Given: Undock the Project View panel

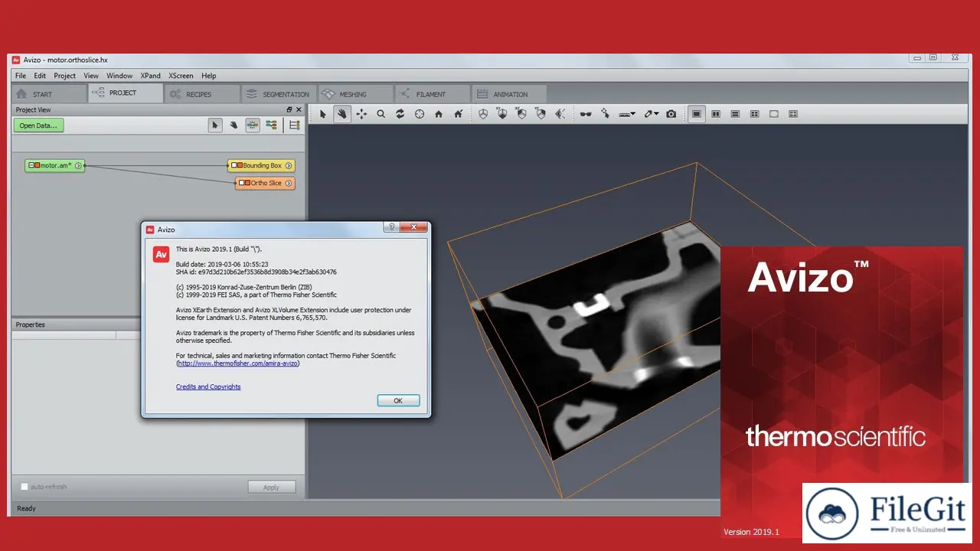Looking at the screenshot, I should pyautogui.click(x=289, y=109).
